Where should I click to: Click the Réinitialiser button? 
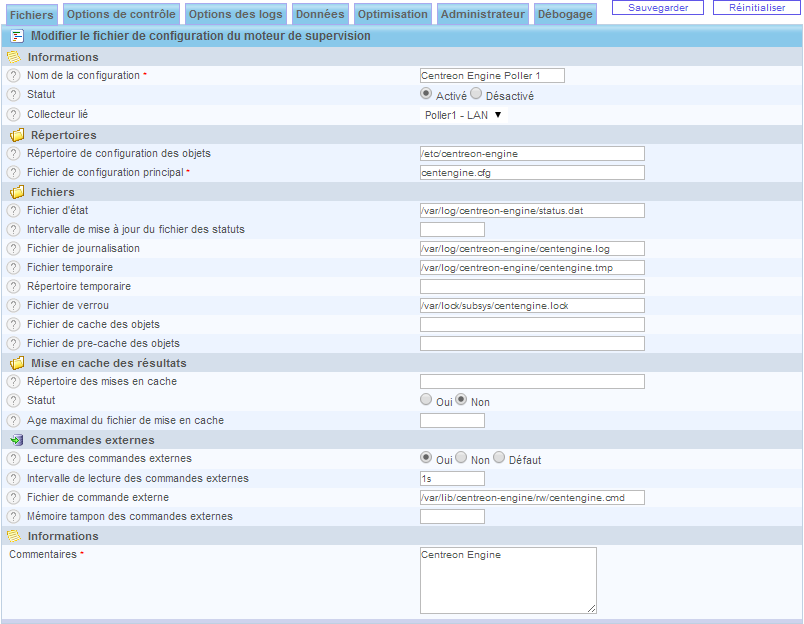click(757, 8)
